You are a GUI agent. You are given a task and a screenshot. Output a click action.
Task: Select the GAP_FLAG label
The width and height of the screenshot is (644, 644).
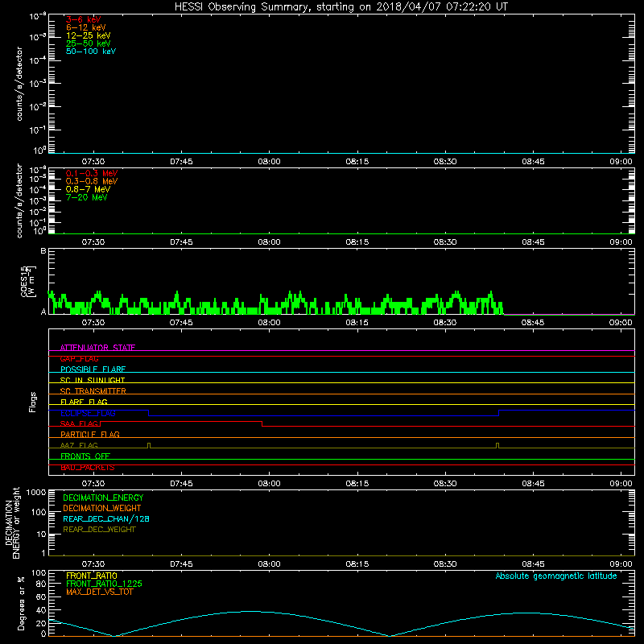[79, 358]
